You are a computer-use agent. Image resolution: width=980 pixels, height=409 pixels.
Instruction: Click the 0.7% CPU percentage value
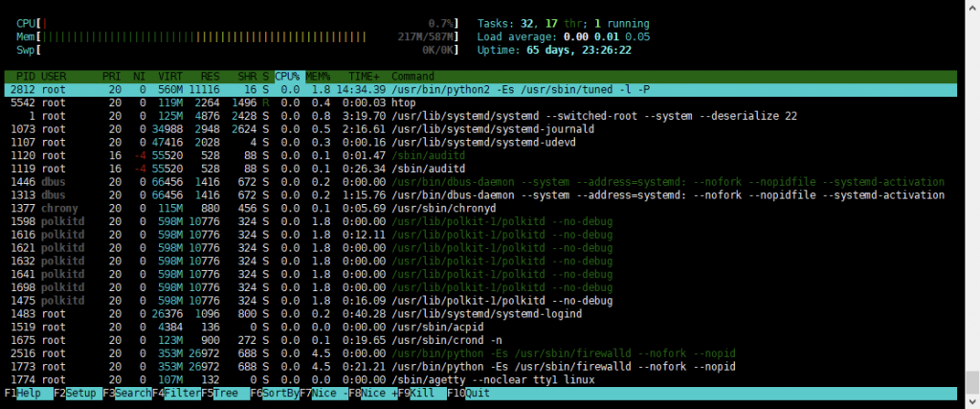click(442, 24)
